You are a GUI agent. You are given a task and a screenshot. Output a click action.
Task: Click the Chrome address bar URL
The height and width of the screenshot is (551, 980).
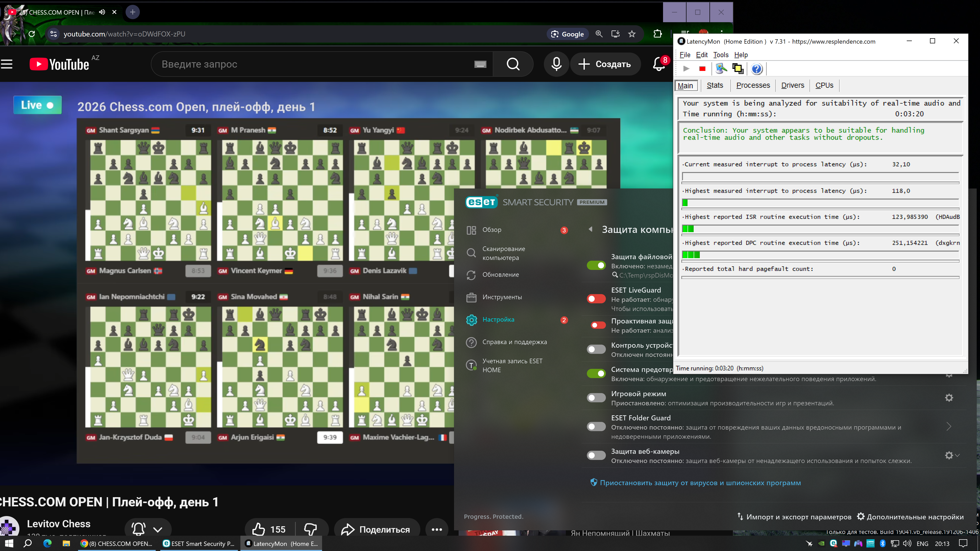pos(124,34)
